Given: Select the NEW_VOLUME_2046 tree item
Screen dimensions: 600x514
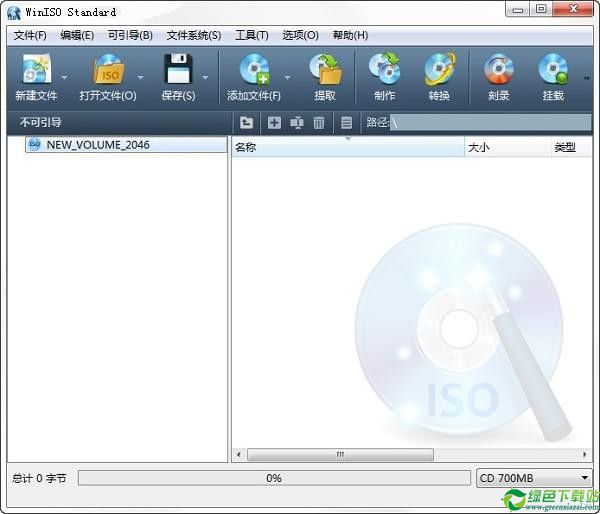Looking at the screenshot, I should [x=97, y=145].
